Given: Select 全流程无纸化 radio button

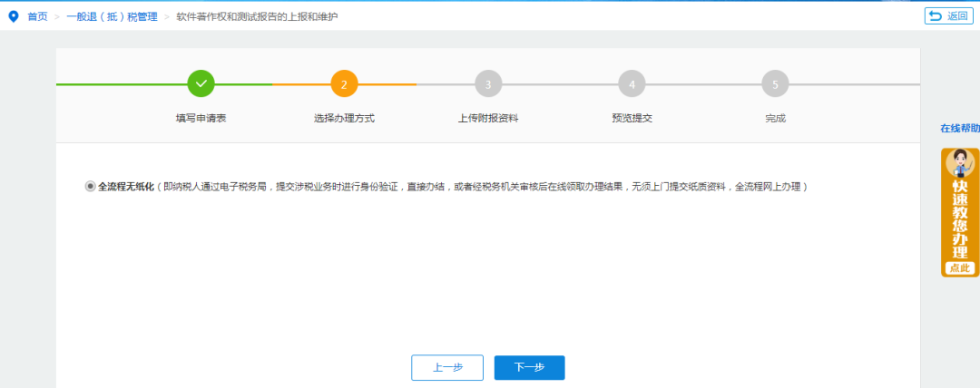Looking at the screenshot, I should [x=91, y=186].
